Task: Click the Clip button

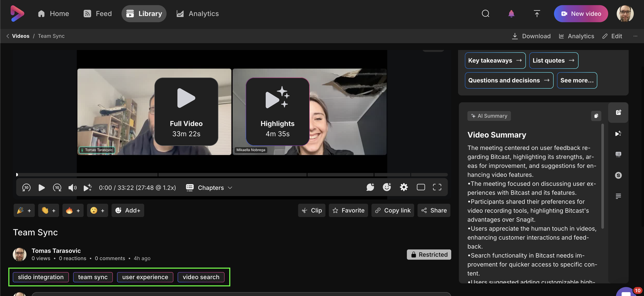Action: [x=312, y=210]
